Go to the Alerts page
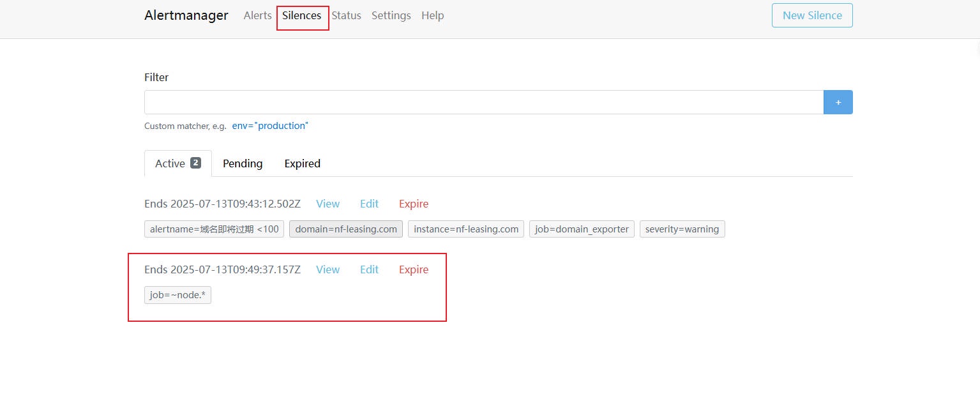 click(257, 15)
